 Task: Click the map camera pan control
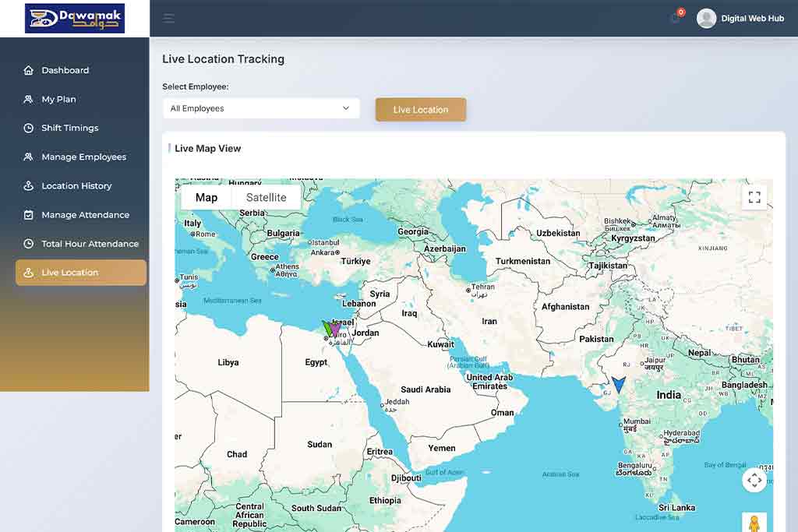[x=754, y=480]
